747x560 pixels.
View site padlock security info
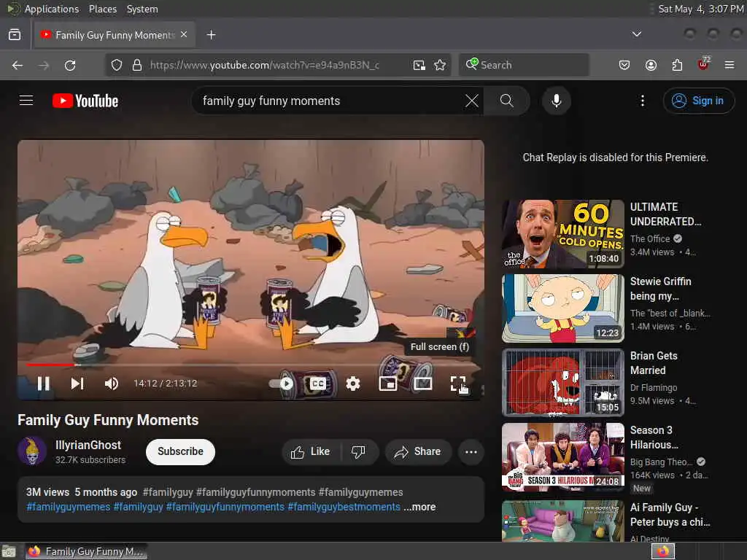136,65
